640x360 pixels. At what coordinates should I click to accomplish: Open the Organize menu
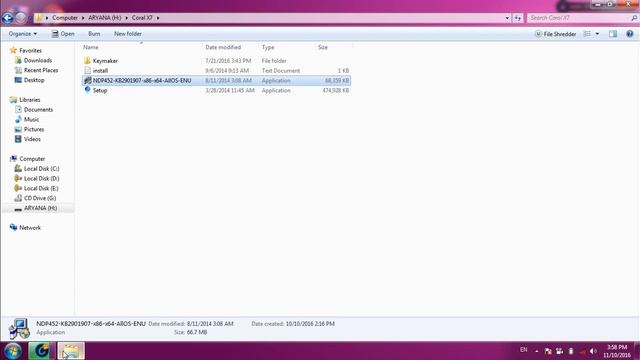pyautogui.click(x=22, y=34)
